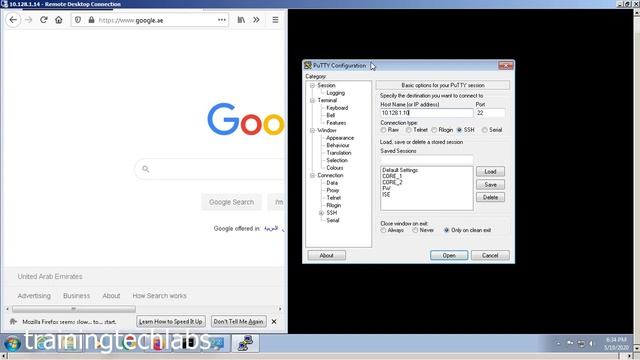Viewport: 640px width, 360px height.
Task: Click the system tray action flag icon
Action: click(x=570, y=344)
